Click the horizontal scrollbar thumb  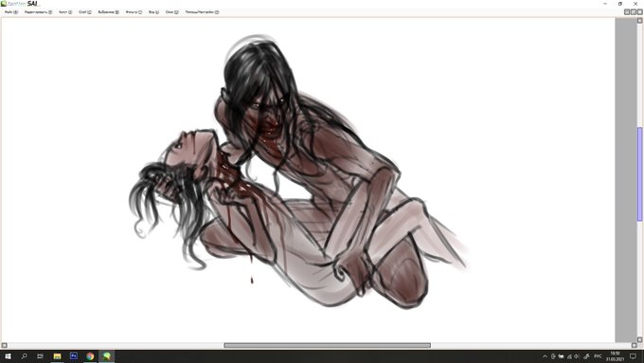(x=327, y=345)
